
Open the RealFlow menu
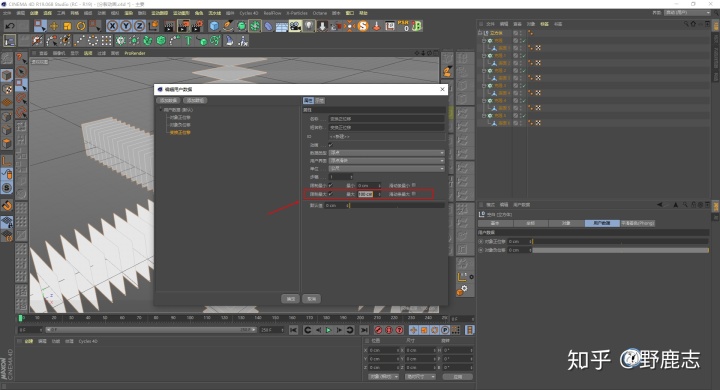point(272,13)
